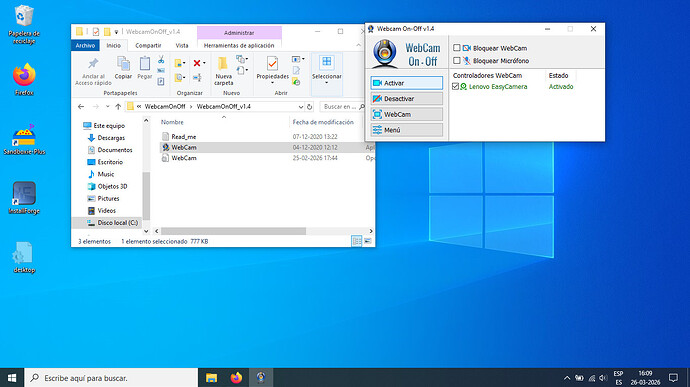Image resolution: width=690 pixels, height=387 pixels.
Task: Uncheck the Lenovo EasyCamera checkbox
Action: click(455, 86)
